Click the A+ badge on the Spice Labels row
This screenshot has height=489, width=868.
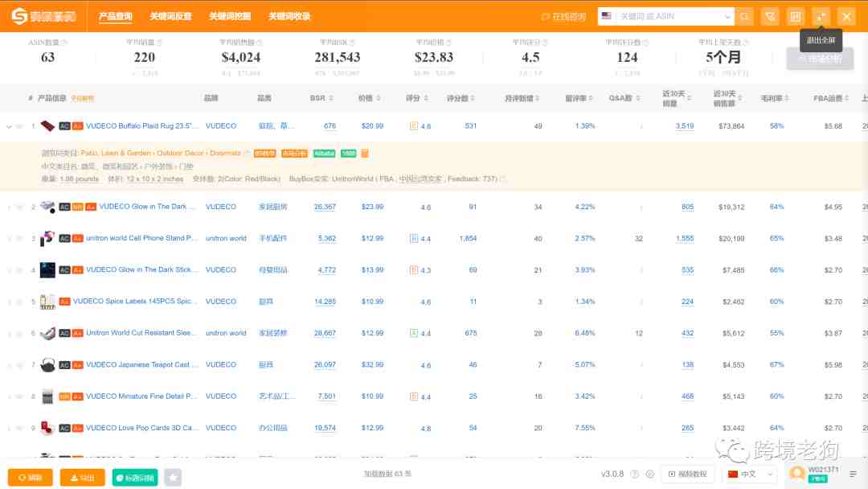[x=64, y=302]
